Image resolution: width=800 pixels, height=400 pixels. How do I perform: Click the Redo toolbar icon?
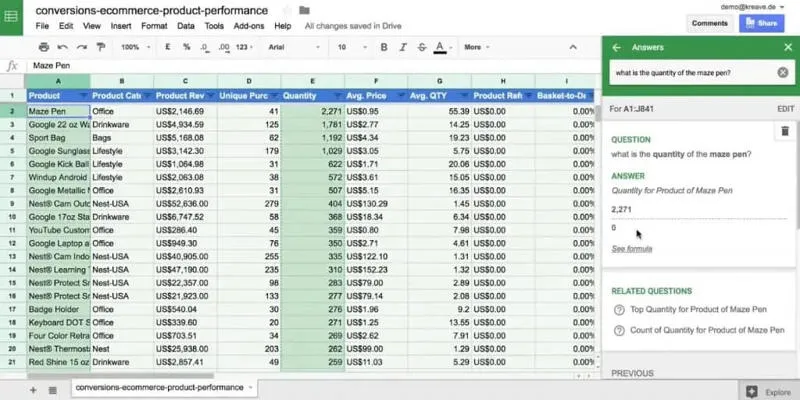[82, 47]
